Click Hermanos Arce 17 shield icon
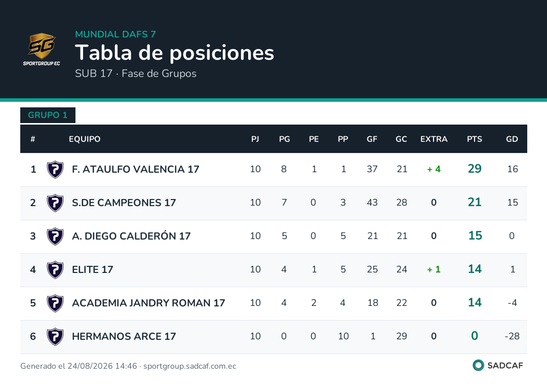This screenshot has width=547, height=392. click(x=55, y=337)
